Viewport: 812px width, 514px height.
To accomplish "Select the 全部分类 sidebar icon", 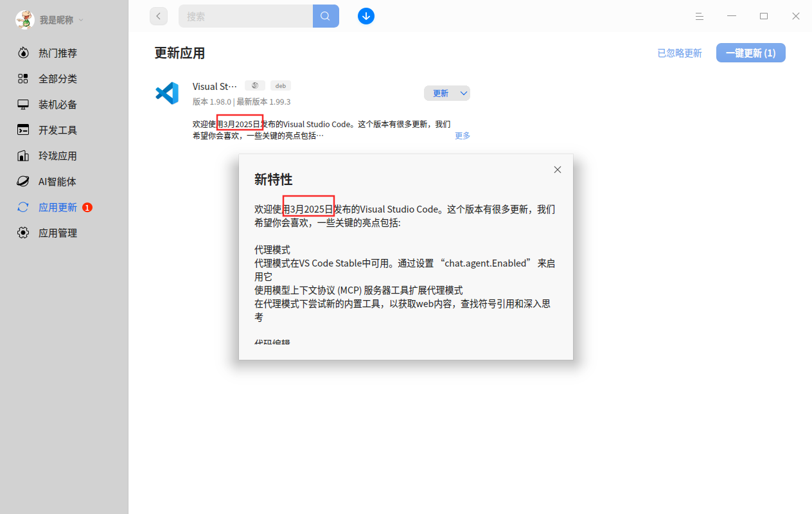I will tap(23, 79).
